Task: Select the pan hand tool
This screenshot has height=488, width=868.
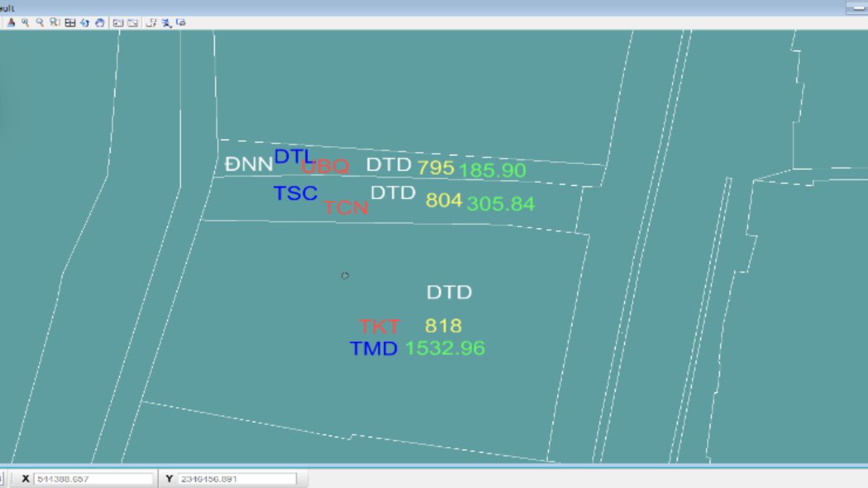Action: point(99,22)
